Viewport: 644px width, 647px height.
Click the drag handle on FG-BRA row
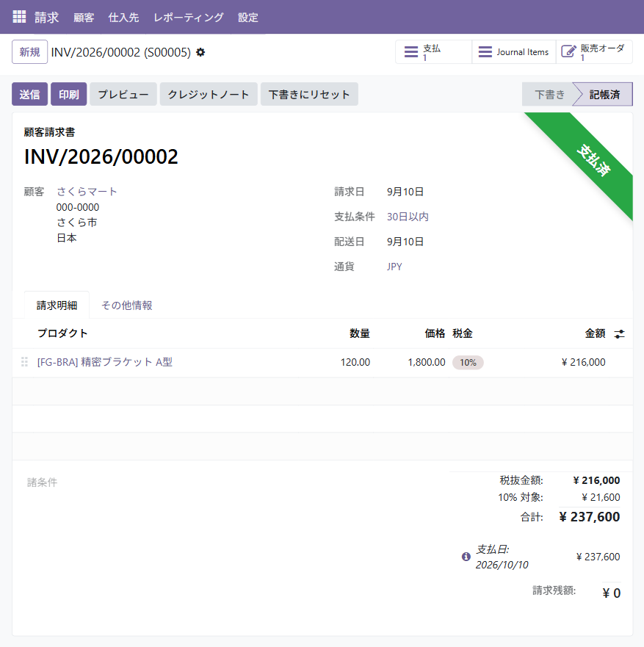point(24,362)
